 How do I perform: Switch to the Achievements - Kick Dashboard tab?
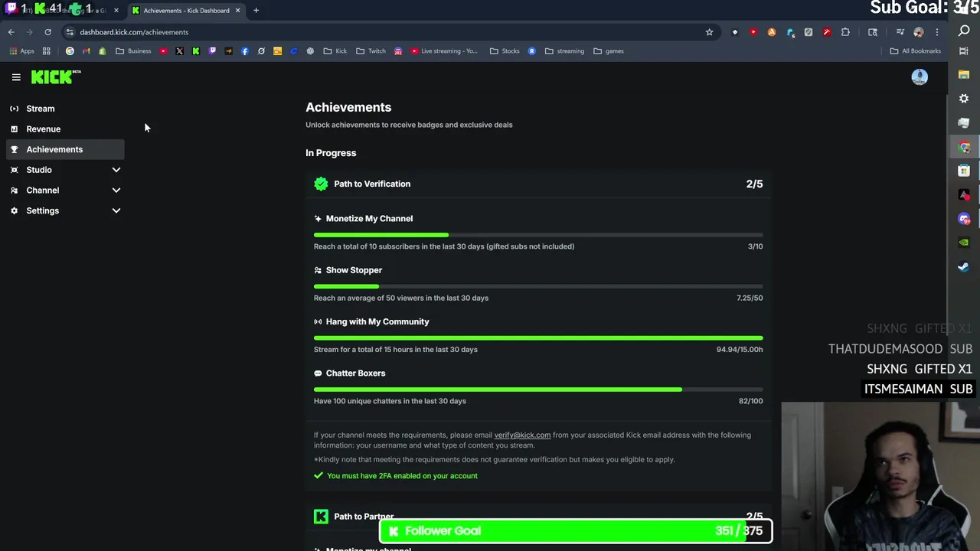pos(186,11)
